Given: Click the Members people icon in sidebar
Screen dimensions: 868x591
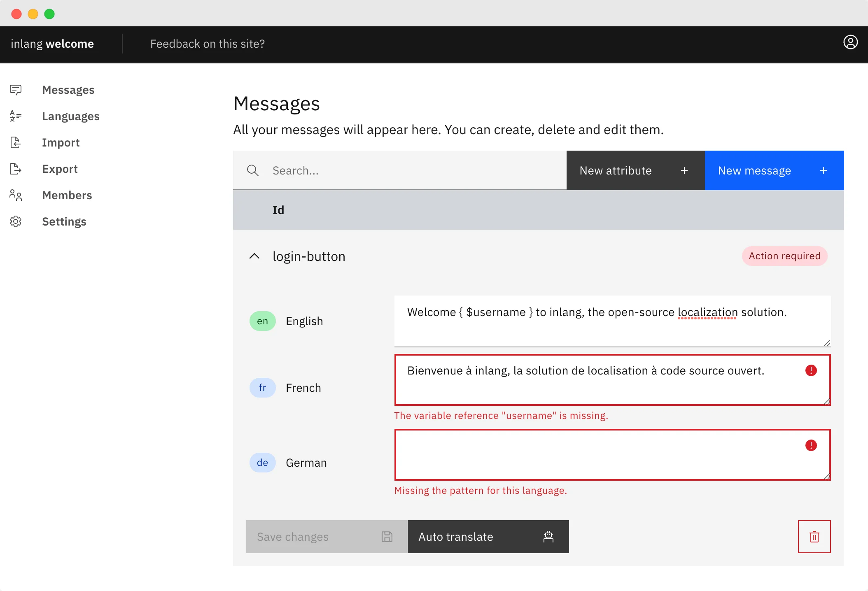Looking at the screenshot, I should pyautogui.click(x=16, y=195).
